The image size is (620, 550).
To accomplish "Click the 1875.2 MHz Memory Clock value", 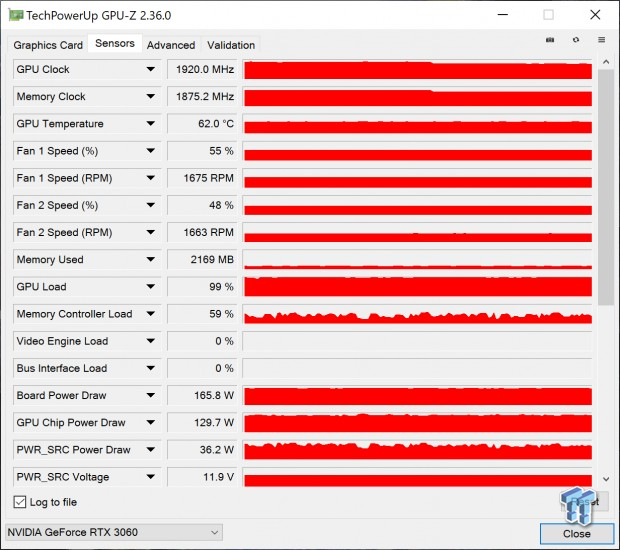I will click(202, 96).
